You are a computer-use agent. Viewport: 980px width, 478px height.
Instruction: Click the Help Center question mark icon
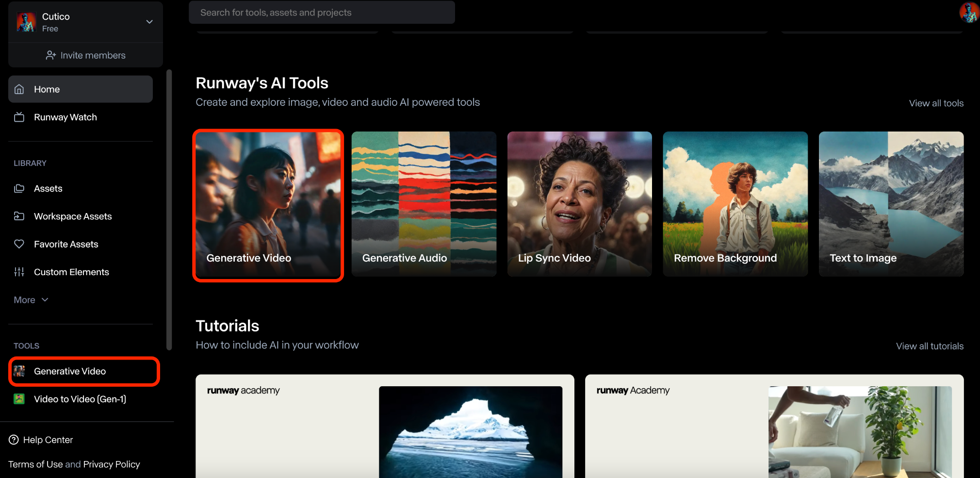pos(14,440)
